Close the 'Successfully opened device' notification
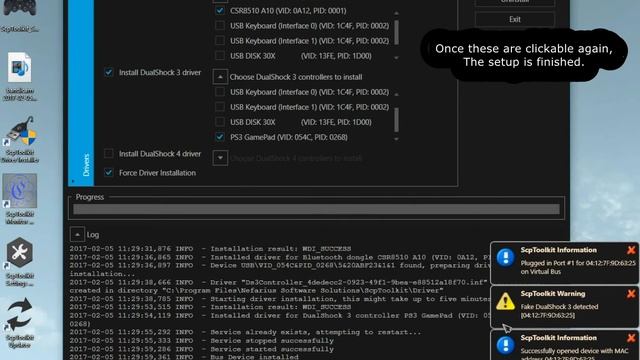Viewport: 640px width, 360px height. point(631,338)
